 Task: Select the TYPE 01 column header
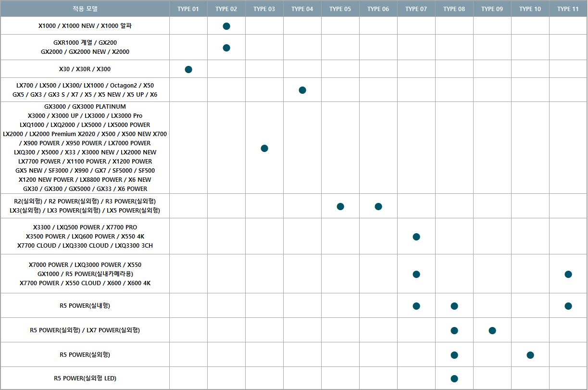188,9
